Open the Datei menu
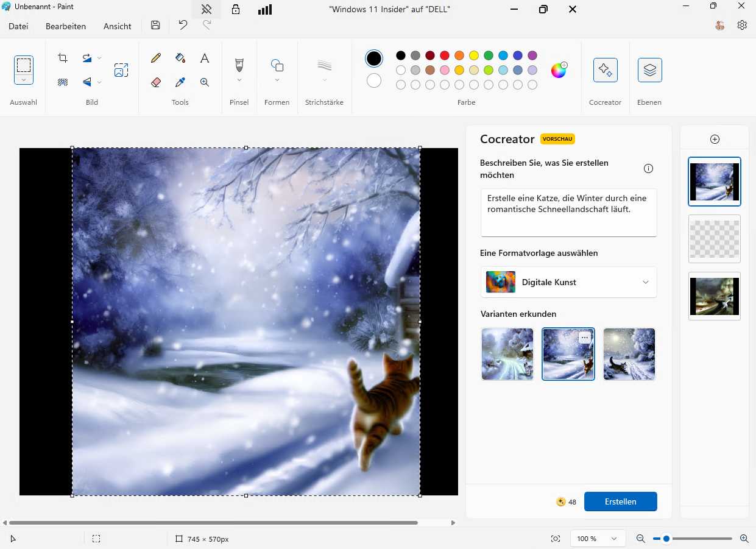This screenshot has height=549, width=756. coord(18,26)
